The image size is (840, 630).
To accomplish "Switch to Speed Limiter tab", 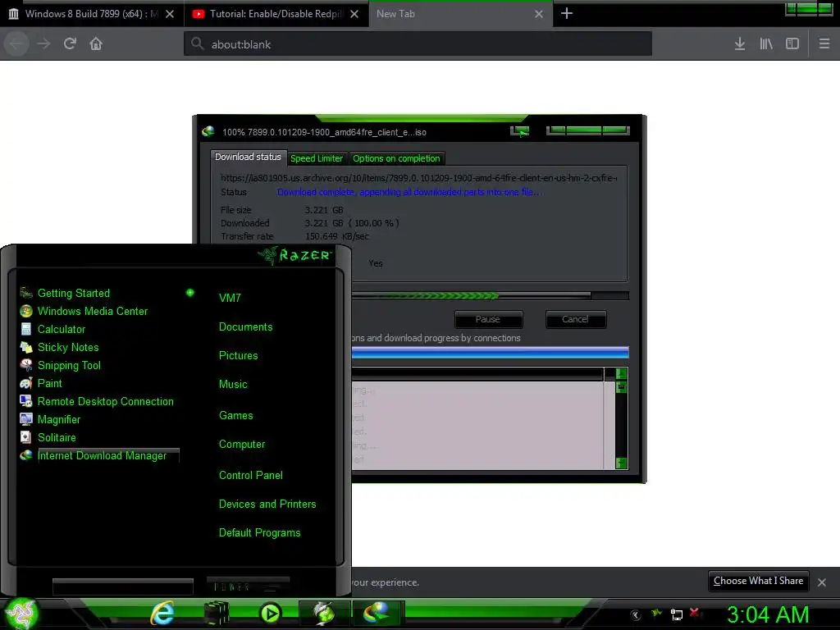I will pos(317,158).
